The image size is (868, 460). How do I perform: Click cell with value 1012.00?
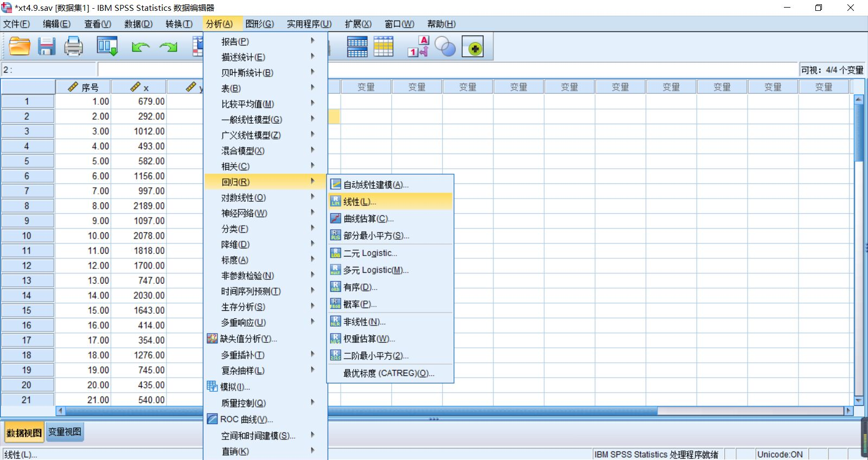(139, 131)
